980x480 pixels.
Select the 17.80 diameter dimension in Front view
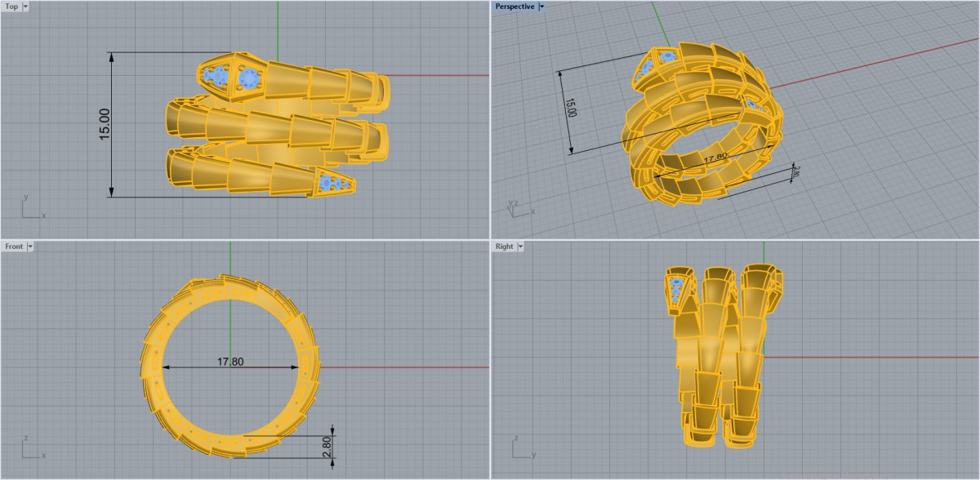(x=230, y=362)
